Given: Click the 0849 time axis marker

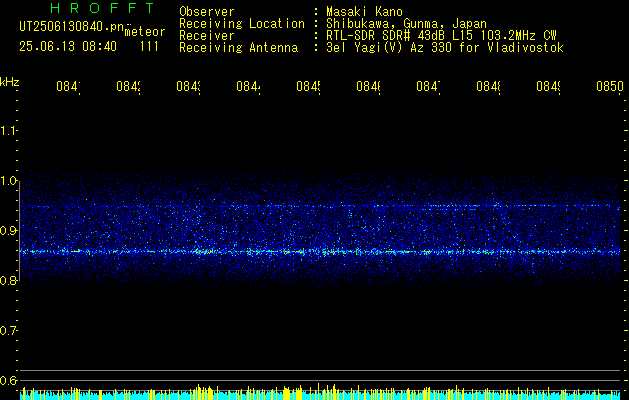Looking at the screenshot, I should coord(548,86).
